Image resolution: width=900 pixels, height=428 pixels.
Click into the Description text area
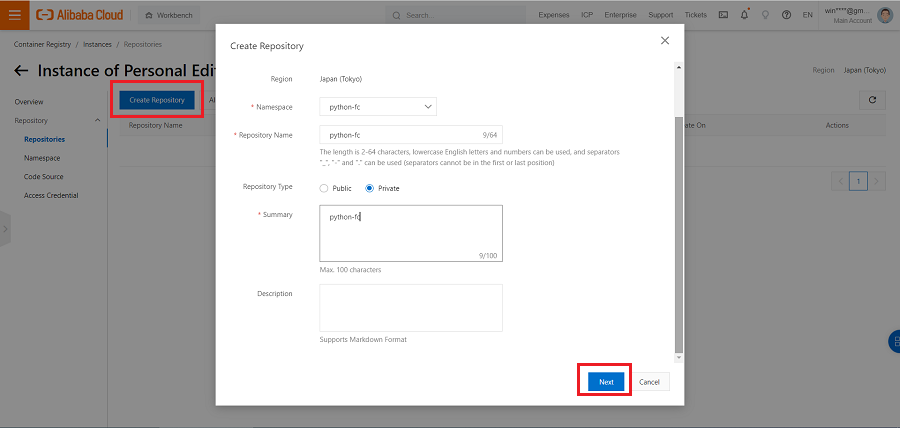(x=410, y=307)
